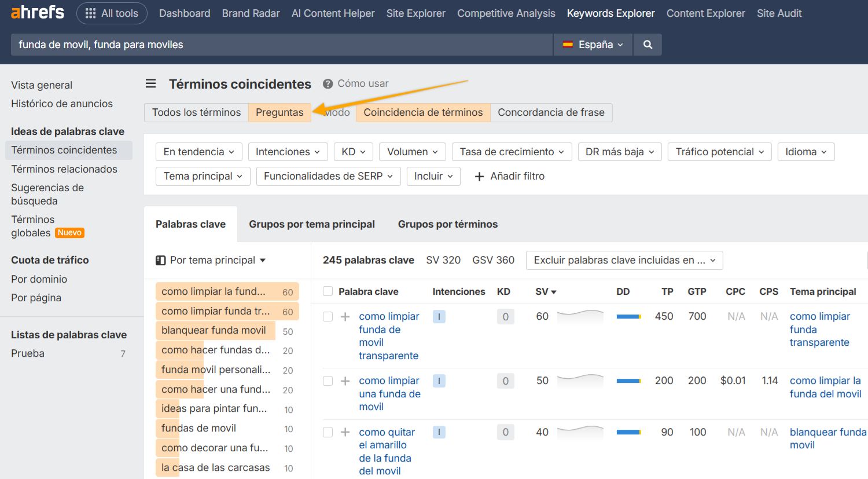This screenshot has width=868, height=479.
Task: Click the search magnifier icon
Action: pyautogui.click(x=647, y=44)
